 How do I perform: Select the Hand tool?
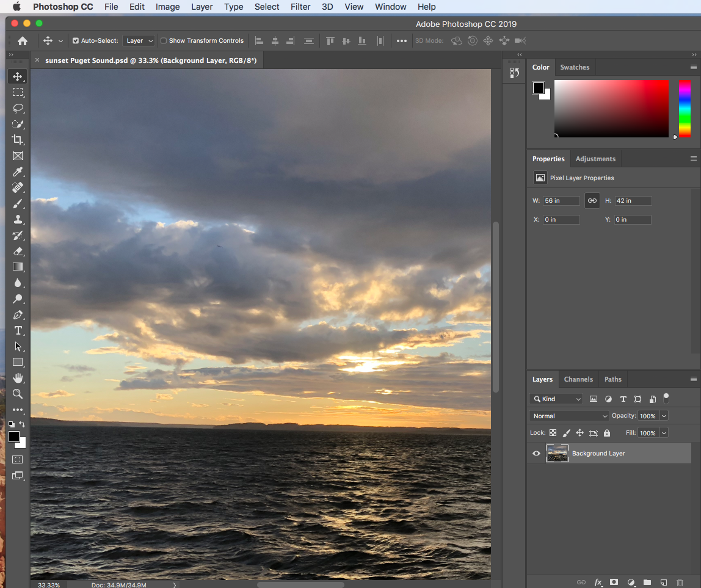pos(18,378)
